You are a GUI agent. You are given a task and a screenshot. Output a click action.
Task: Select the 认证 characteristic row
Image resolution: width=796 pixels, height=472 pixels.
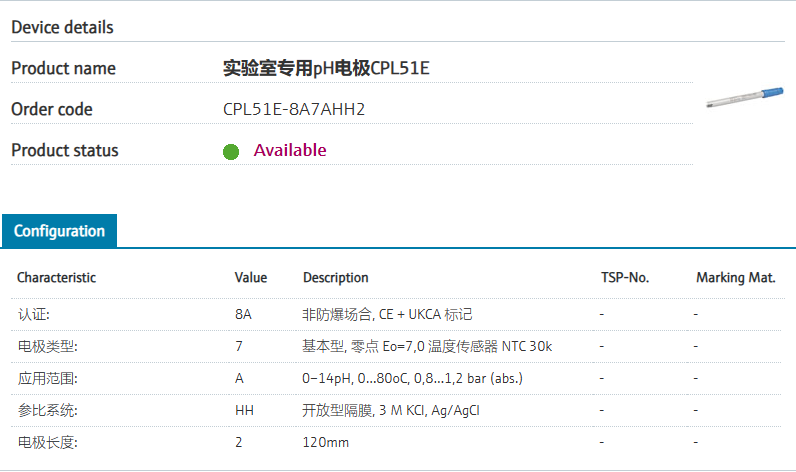pyautogui.click(x=34, y=314)
